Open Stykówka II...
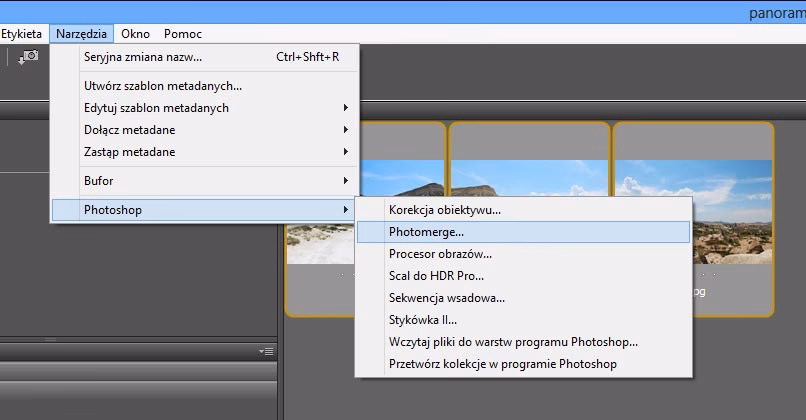Viewport: 806px width, 420px height. coord(523,320)
